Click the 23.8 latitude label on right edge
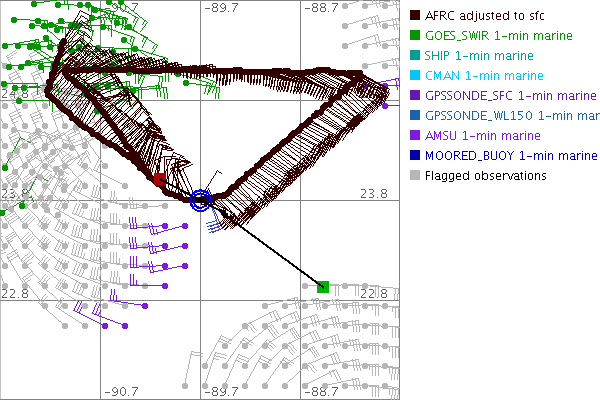This screenshot has width=600, height=400. coord(373,193)
